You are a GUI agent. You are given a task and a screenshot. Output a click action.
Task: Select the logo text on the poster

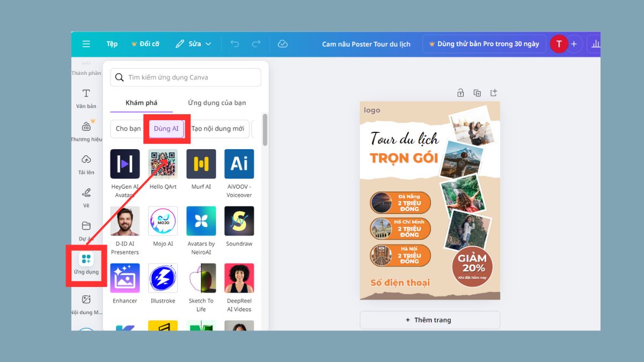(372, 110)
